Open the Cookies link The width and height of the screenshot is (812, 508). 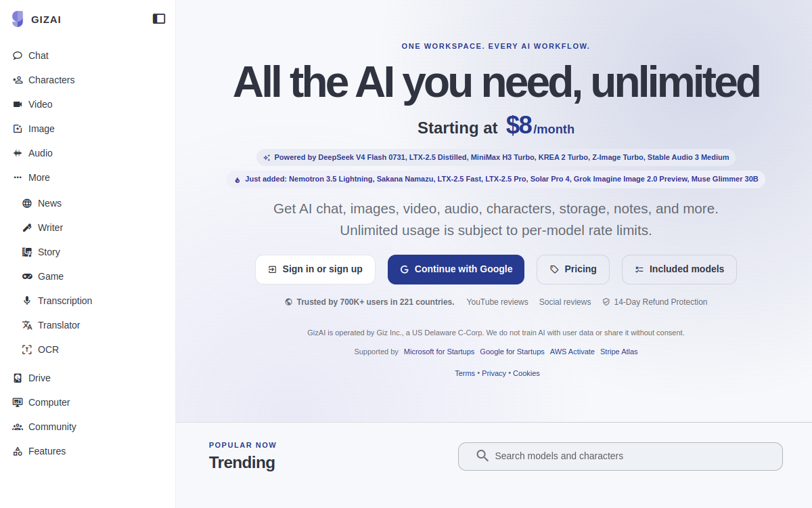coord(526,373)
